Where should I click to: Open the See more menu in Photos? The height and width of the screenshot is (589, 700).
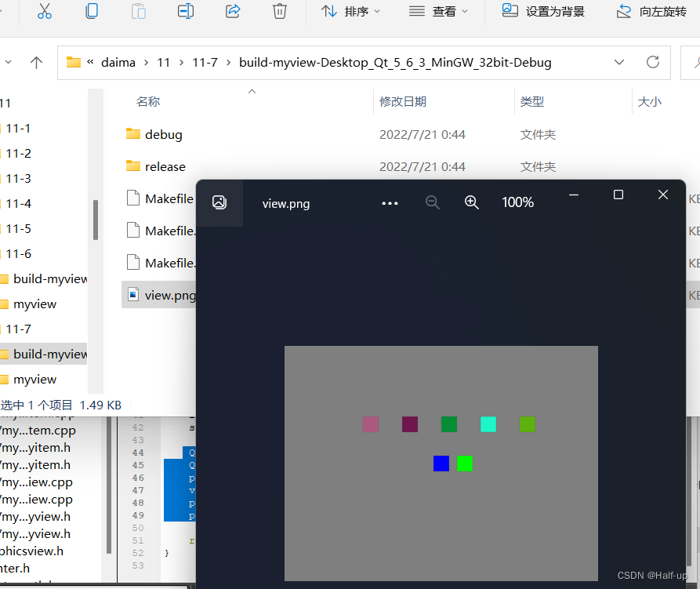point(390,202)
